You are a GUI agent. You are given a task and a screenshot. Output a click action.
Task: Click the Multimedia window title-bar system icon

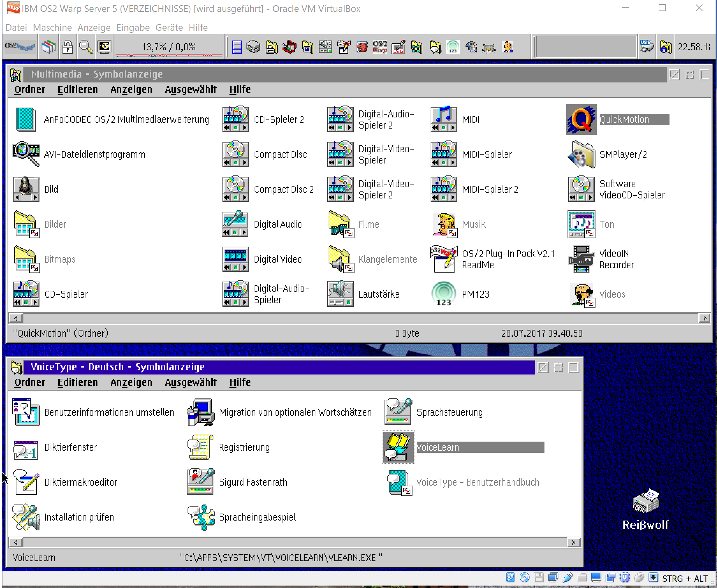[x=16, y=74]
